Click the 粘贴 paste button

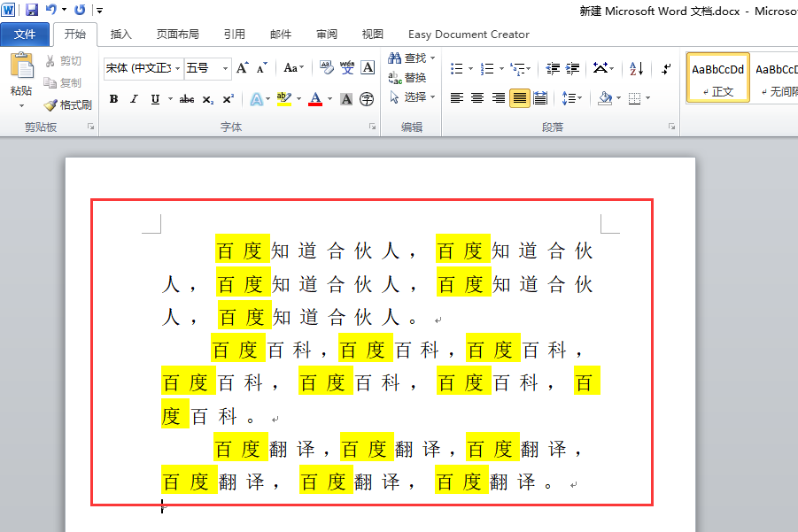click(x=21, y=79)
